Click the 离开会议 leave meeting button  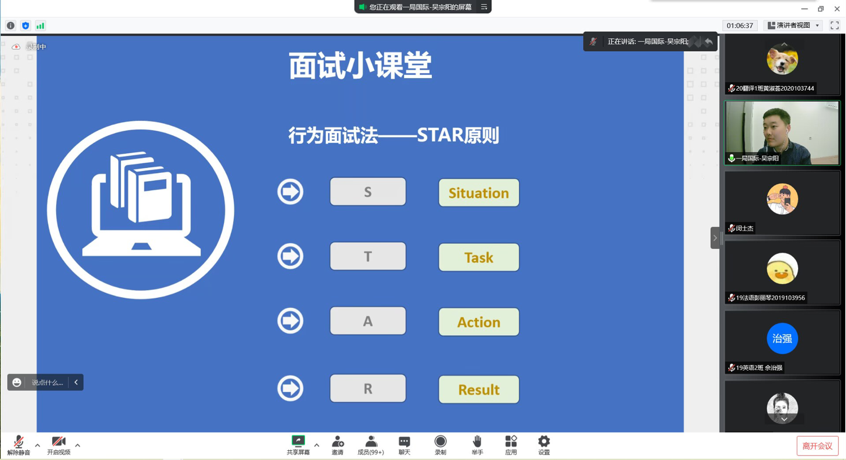(x=817, y=446)
